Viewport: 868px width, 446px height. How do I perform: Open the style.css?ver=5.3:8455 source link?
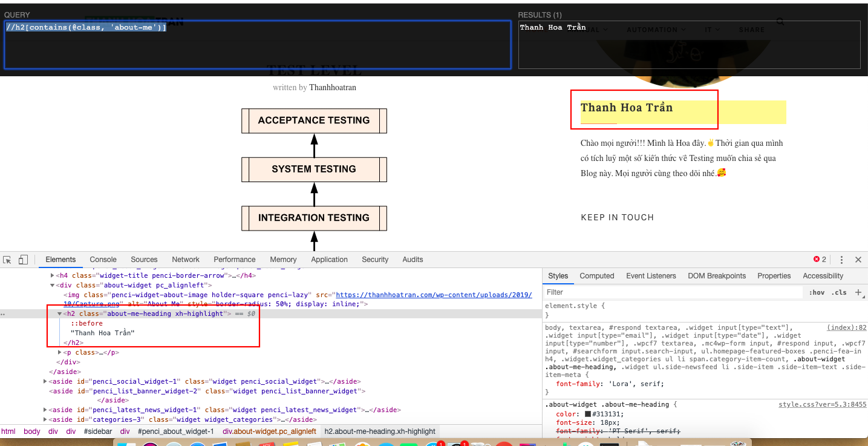[x=823, y=404]
